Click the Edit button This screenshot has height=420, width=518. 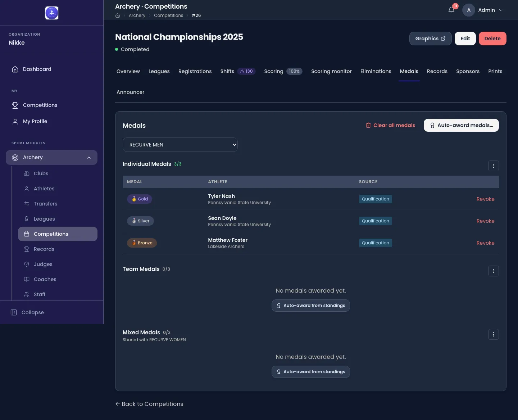pos(465,39)
